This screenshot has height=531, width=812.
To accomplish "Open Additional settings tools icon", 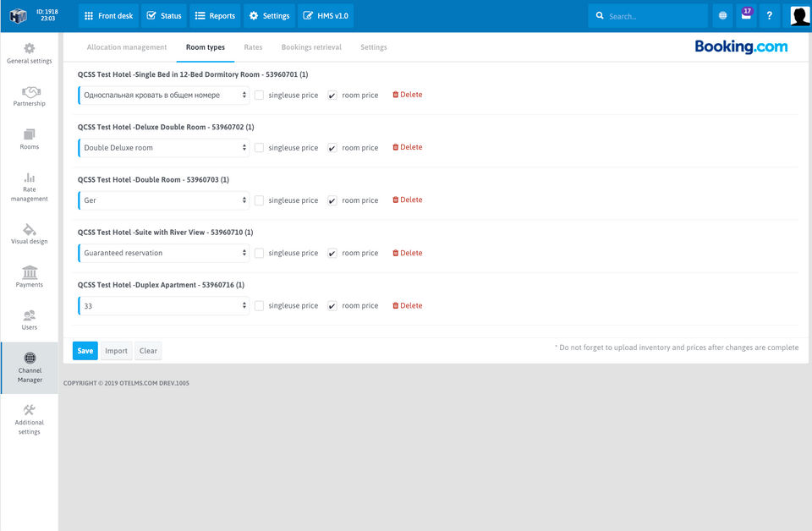I will [x=30, y=410].
